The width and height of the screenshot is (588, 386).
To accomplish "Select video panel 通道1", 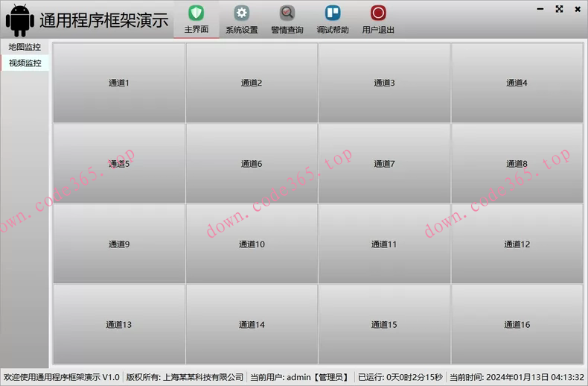I will [x=119, y=83].
